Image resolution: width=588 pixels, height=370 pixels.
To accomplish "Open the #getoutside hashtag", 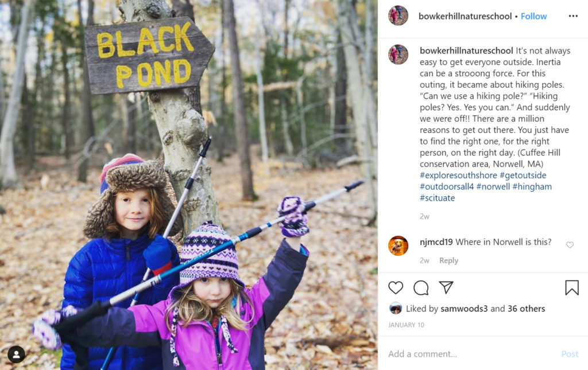I will (x=523, y=176).
